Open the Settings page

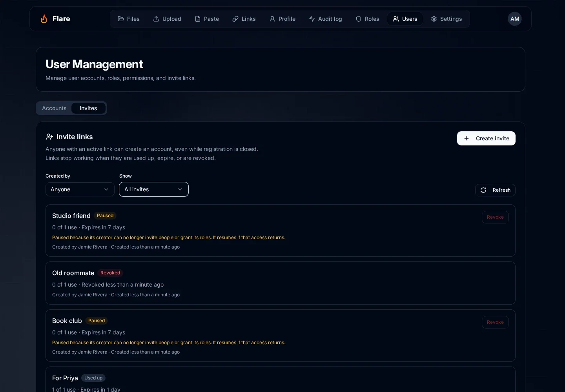pyautogui.click(x=447, y=19)
